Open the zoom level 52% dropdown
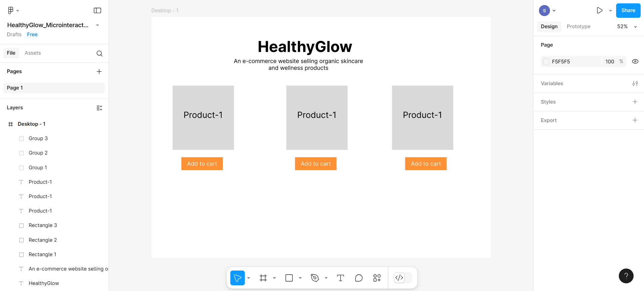Screen dimensions: 644x291 click(627, 26)
